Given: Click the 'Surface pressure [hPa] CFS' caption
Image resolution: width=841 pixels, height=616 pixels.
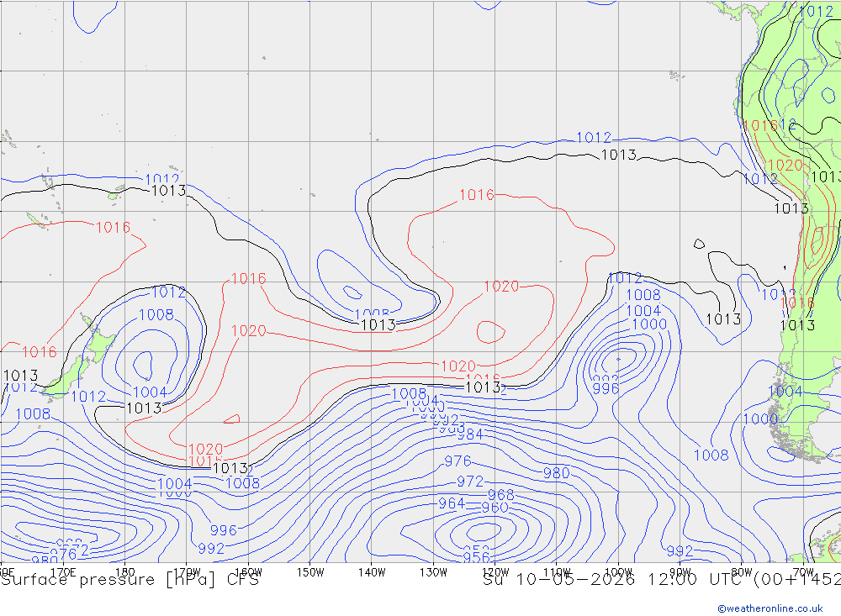Looking at the screenshot, I should coord(130,580).
